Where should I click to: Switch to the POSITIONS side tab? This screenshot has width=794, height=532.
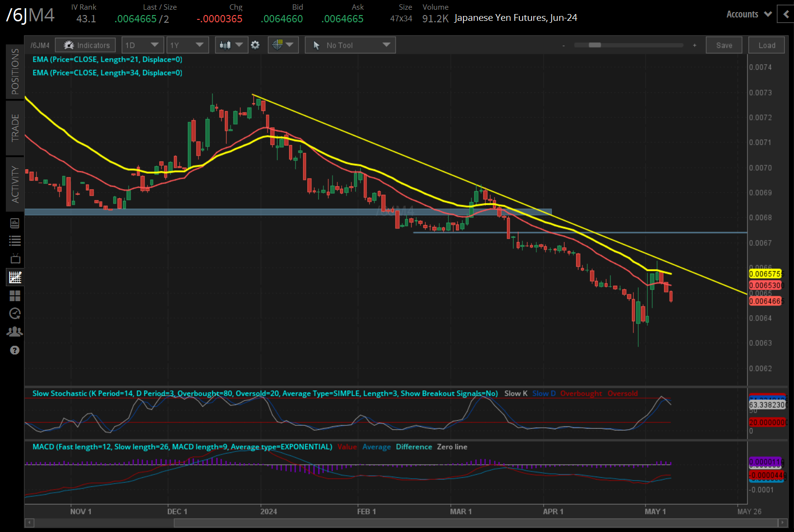15,71
